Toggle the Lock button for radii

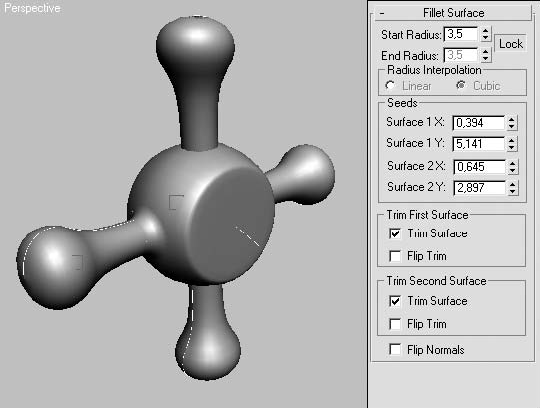pyautogui.click(x=511, y=44)
